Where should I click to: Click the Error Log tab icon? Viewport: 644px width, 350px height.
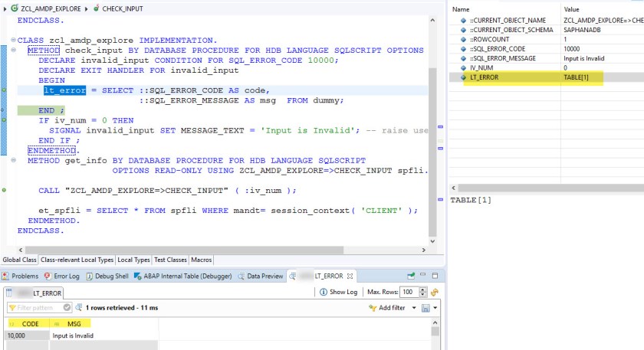pos(48,276)
